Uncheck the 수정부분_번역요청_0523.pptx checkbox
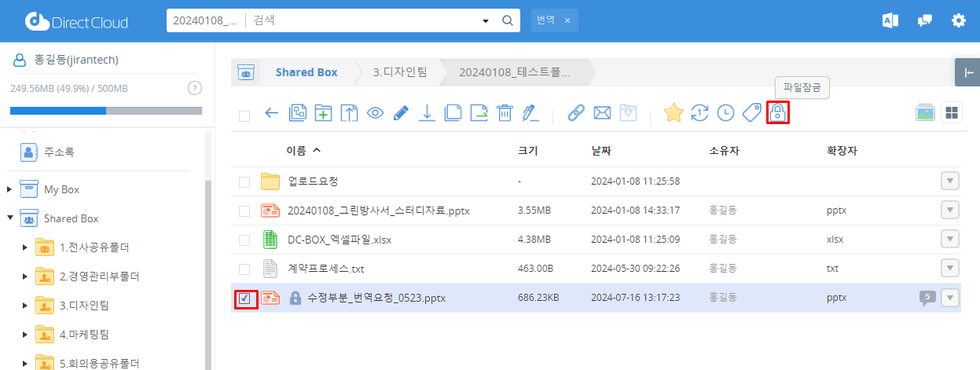The width and height of the screenshot is (980, 370). pos(244,299)
